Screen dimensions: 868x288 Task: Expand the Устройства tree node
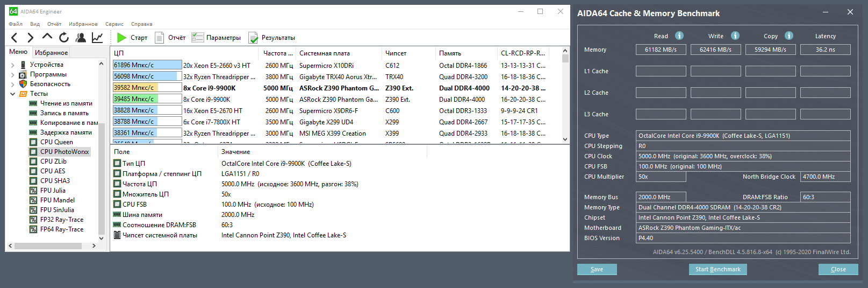(x=13, y=65)
